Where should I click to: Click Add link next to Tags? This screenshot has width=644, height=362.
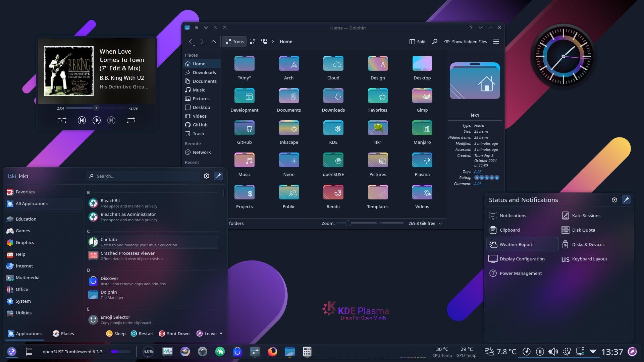coord(479,172)
